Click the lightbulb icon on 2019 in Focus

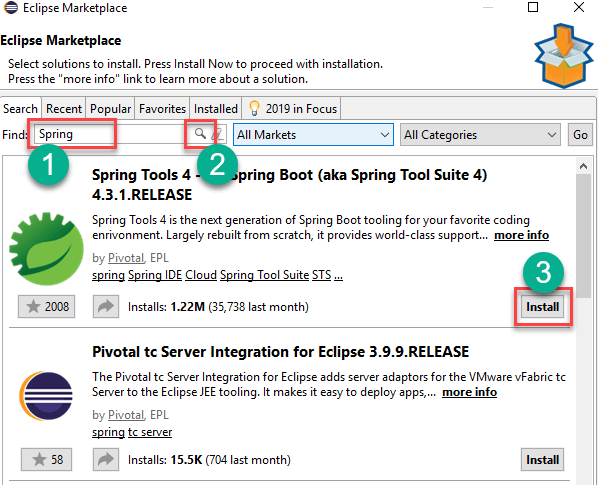point(254,109)
